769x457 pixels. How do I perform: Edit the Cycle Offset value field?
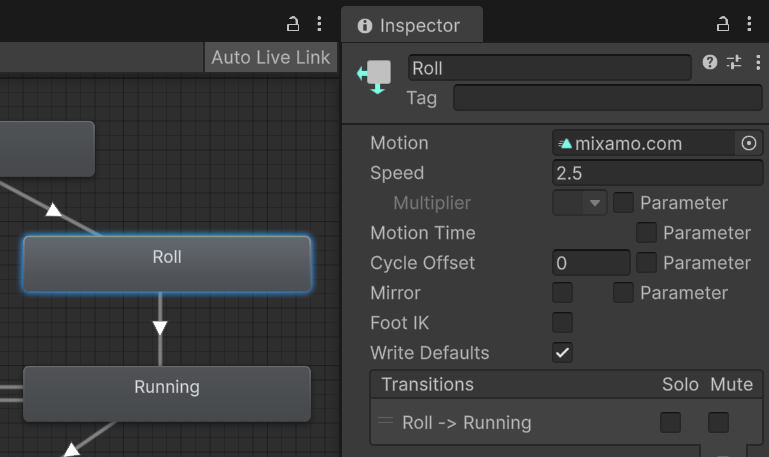pyautogui.click(x=591, y=263)
